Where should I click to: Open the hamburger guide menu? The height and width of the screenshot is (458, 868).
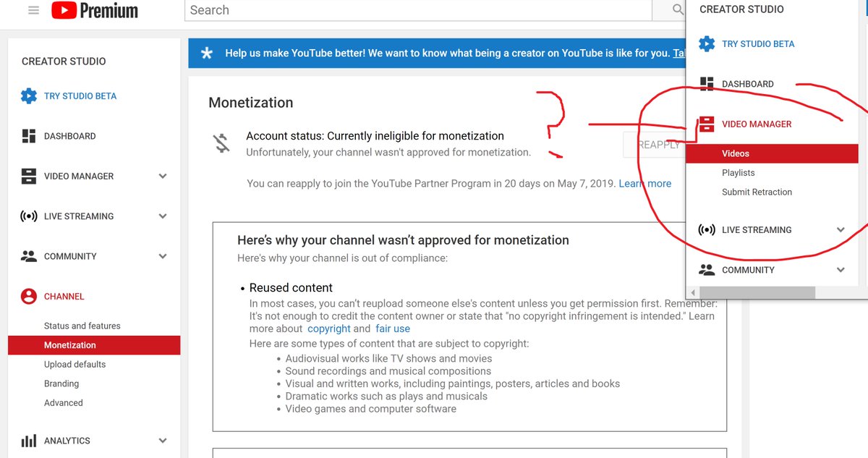pos(33,10)
